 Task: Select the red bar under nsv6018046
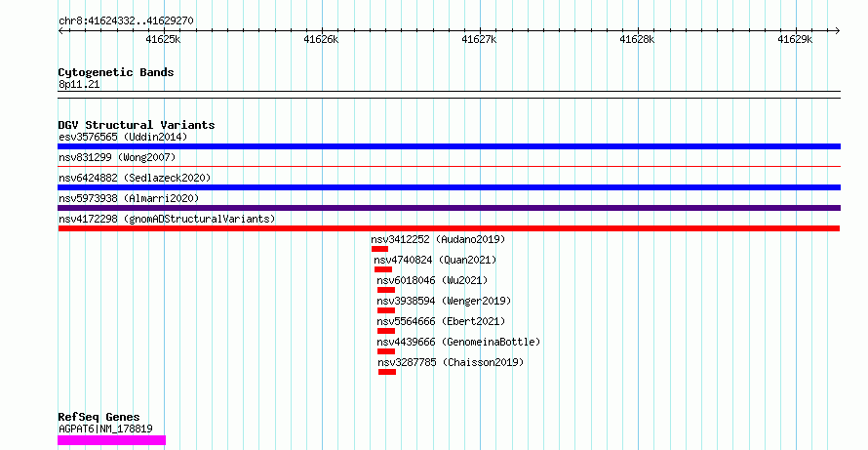click(386, 290)
